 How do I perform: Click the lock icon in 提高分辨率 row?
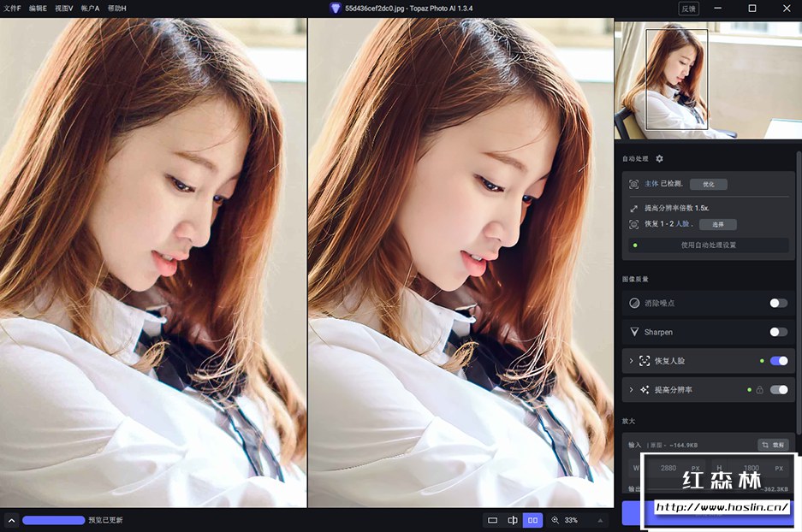point(759,390)
